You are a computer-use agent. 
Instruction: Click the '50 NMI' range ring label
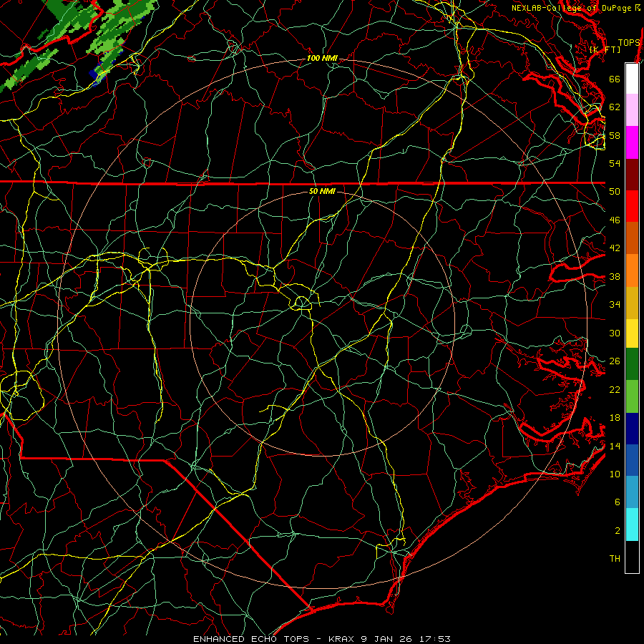tap(322, 191)
